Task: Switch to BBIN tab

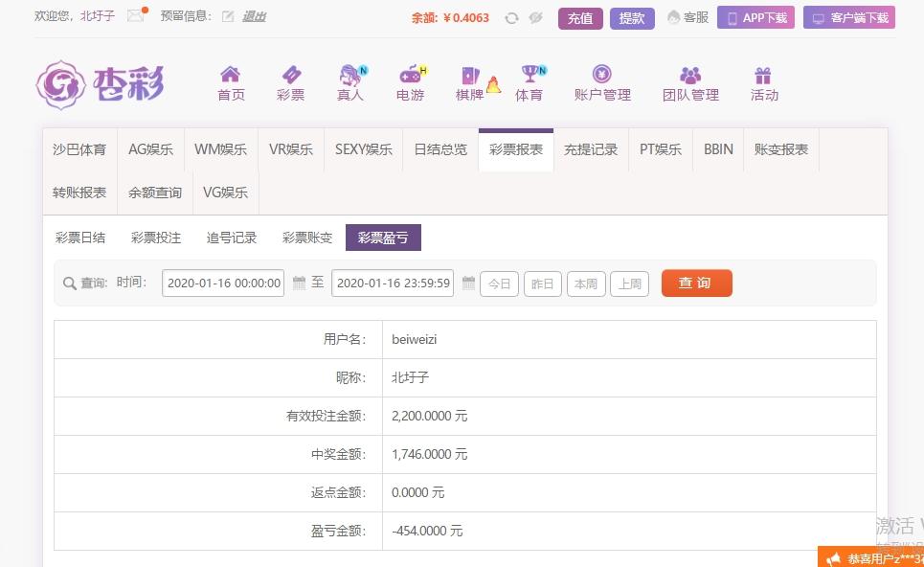Action: click(x=718, y=149)
